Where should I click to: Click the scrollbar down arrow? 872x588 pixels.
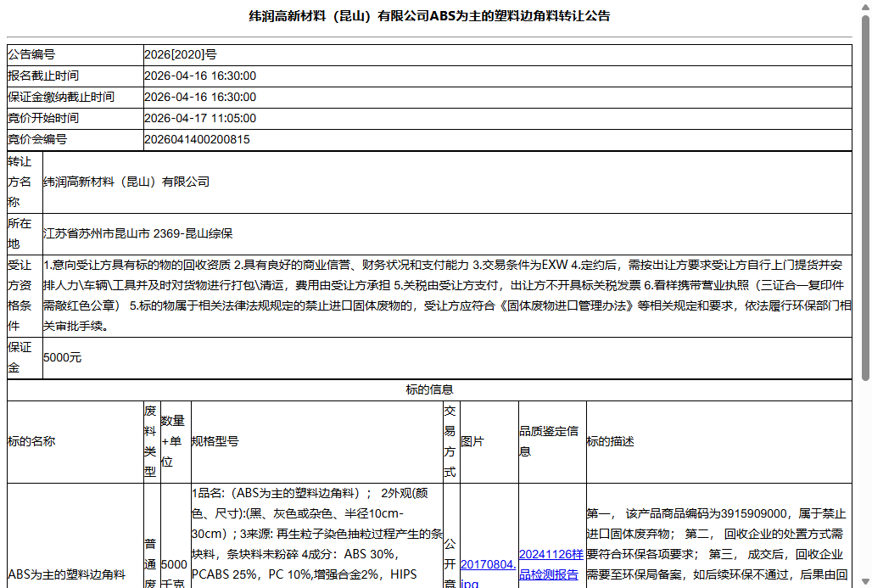[865, 582]
